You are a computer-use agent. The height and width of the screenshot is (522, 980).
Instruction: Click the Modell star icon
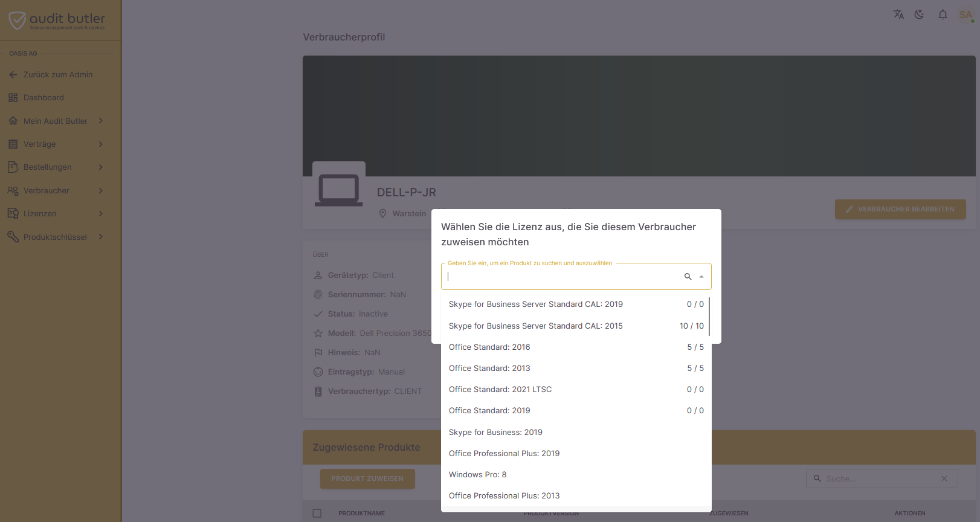click(318, 333)
